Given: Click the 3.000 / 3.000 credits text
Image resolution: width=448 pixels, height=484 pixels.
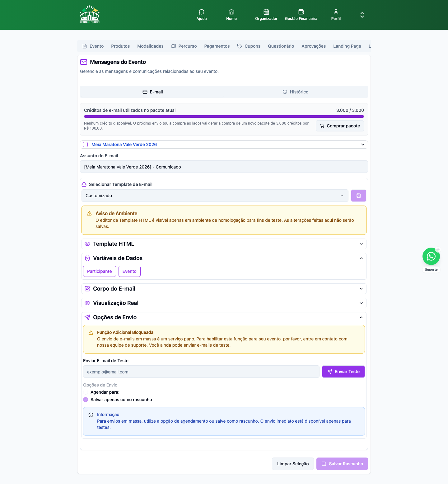Looking at the screenshot, I should point(350,110).
